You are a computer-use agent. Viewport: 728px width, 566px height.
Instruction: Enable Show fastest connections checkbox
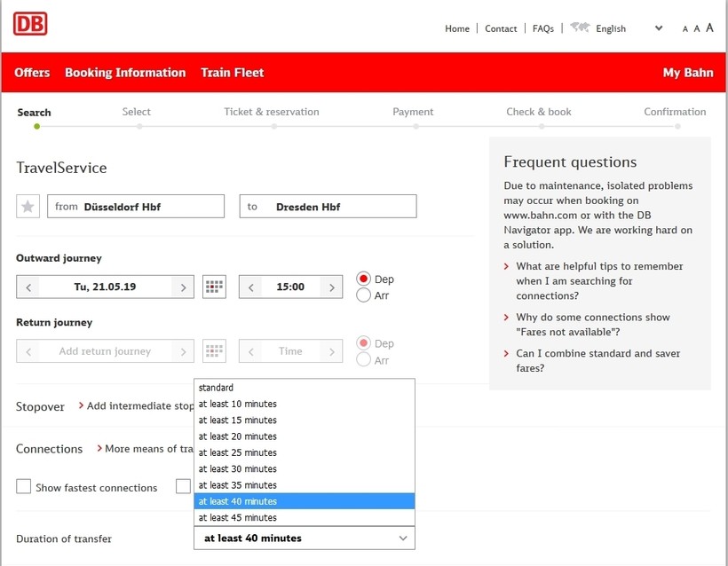[24, 486]
